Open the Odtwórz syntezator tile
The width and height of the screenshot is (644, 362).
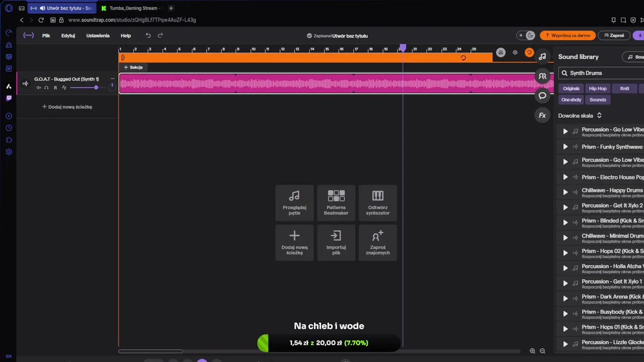tap(378, 203)
